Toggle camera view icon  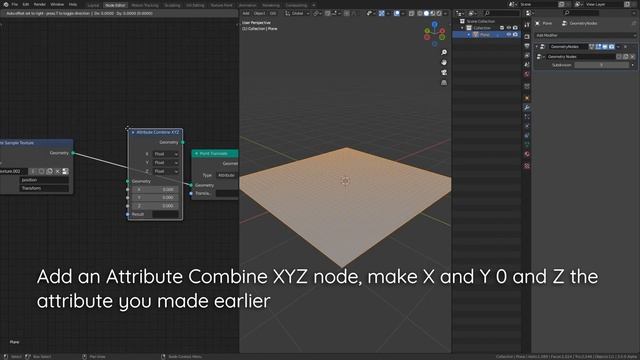point(444,73)
